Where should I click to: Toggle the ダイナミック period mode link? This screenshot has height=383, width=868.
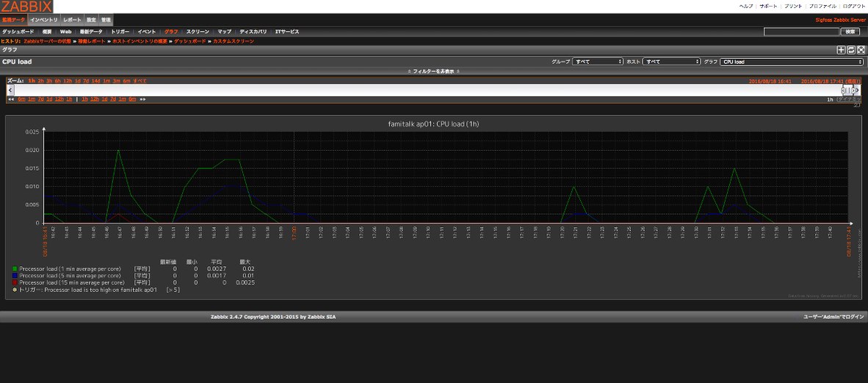click(849, 99)
